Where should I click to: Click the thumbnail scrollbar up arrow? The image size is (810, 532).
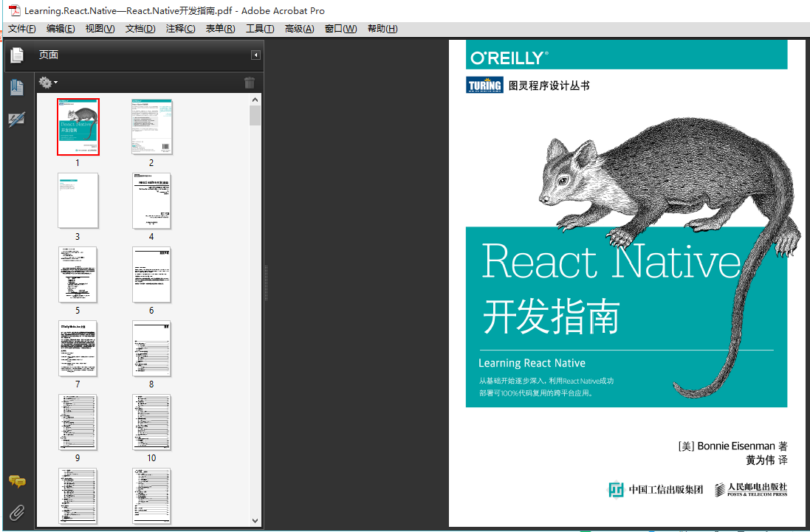pos(255,100)
